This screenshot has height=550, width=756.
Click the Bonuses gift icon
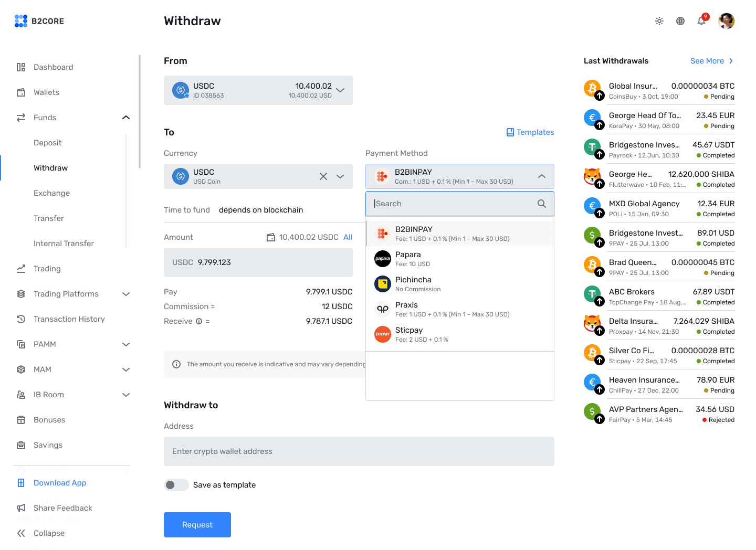pyautogui.click(x=21, y=420)
